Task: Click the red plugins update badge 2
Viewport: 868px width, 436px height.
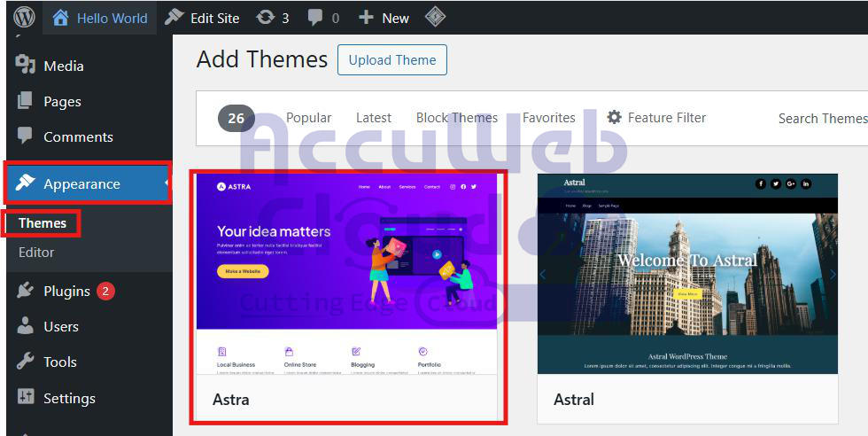Action: click(x=105, y=291)
